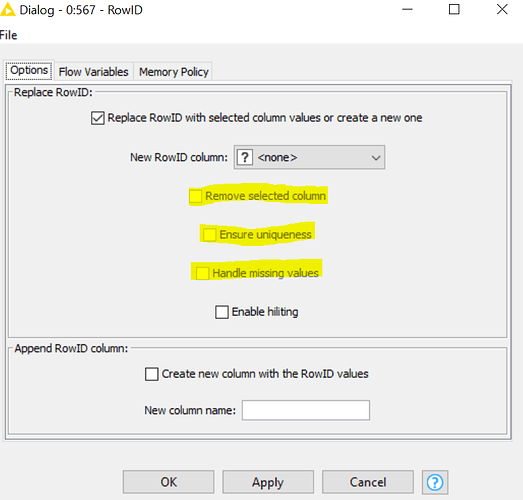Confirm settings with the OK button

point(168,482)
